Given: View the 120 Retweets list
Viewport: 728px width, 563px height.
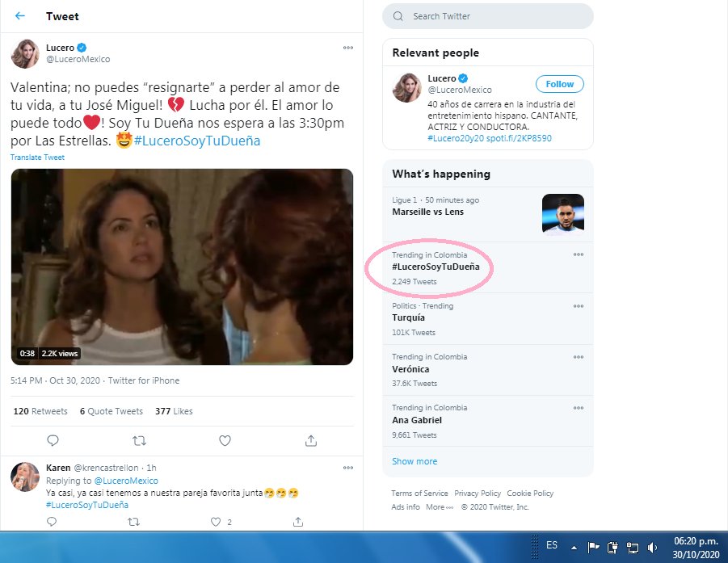Looking at the screenshot, I should click(40, 411).
